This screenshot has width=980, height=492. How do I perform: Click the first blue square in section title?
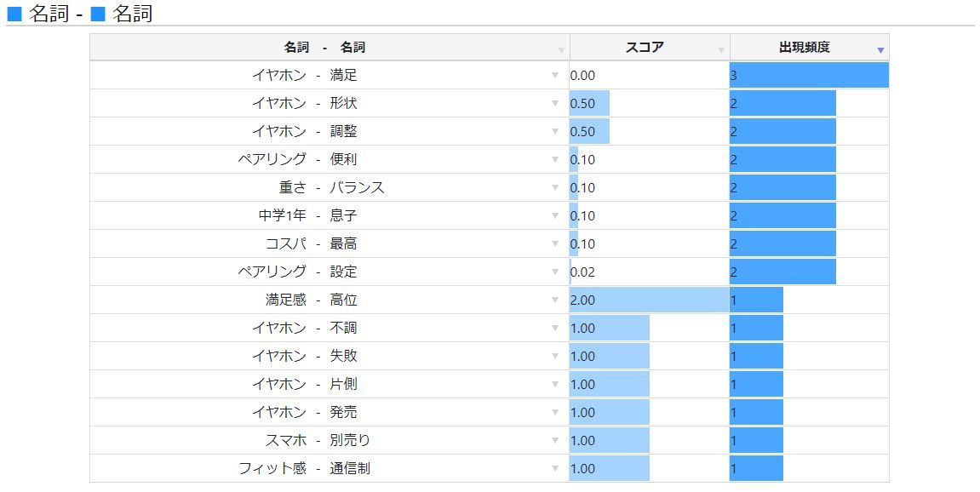(x=14, y=14)
